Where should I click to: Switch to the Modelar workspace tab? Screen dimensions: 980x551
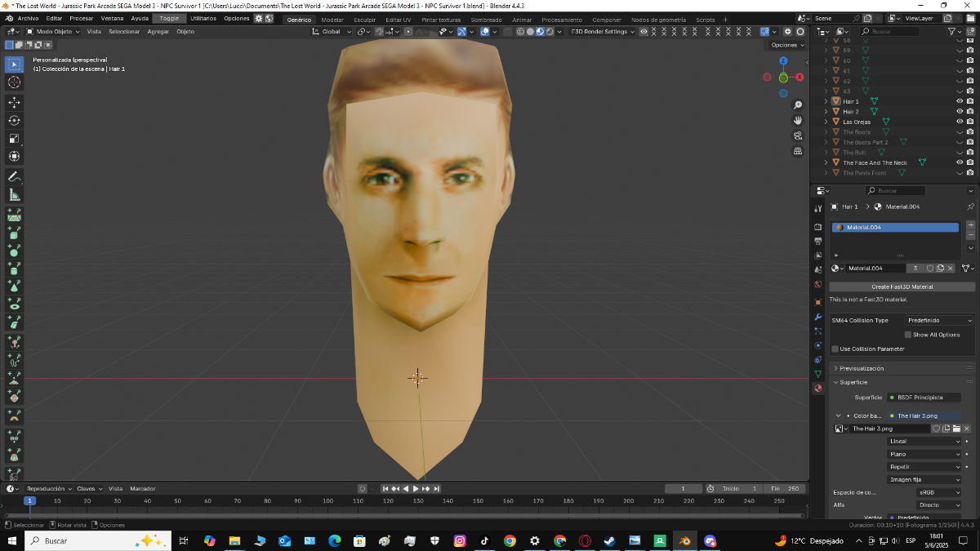coord(332,19)
